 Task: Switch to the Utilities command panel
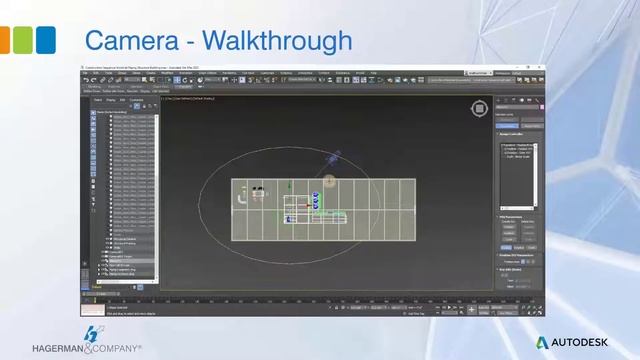click(x=537, y=100)
